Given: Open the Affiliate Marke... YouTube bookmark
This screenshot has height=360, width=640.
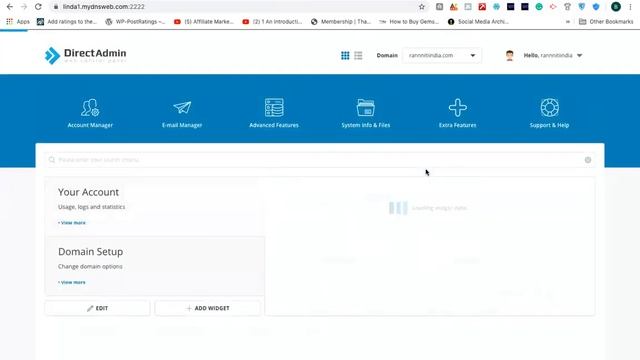Looking at the screenshot, I should tap(204, 22).
